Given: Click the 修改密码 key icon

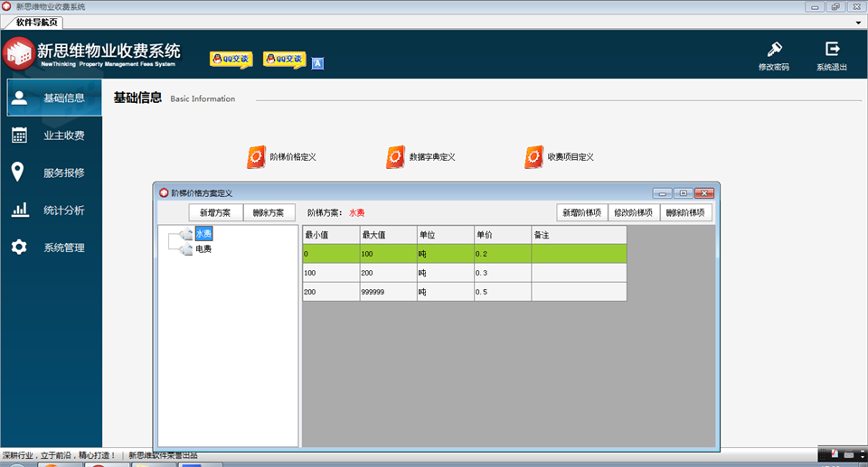Looking at the screenshot, I should (774, 50).
